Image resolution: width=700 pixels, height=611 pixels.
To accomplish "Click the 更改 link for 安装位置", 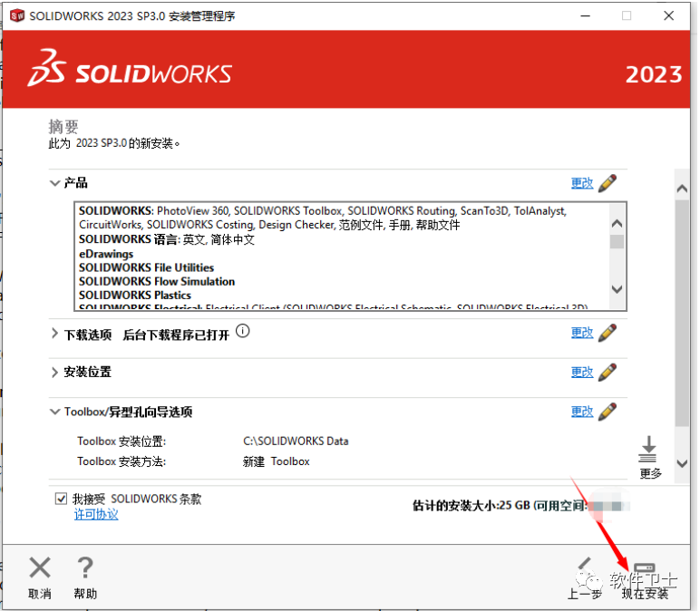I will pos(582,373).
